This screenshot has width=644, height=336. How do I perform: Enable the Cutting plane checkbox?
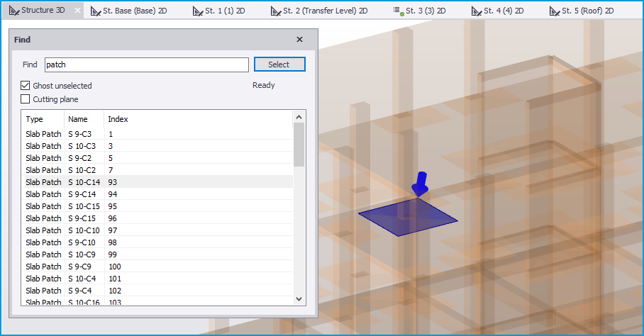(25, 99)
